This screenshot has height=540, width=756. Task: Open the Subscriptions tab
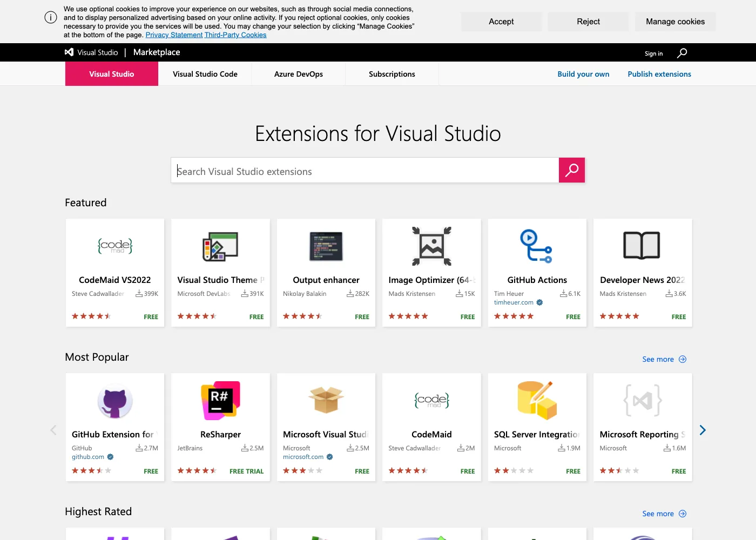[x=392, y=74]
